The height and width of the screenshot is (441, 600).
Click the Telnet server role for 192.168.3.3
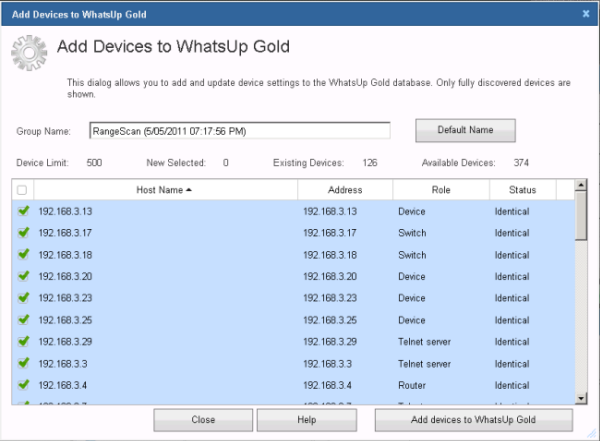click(x=424, y=364)
